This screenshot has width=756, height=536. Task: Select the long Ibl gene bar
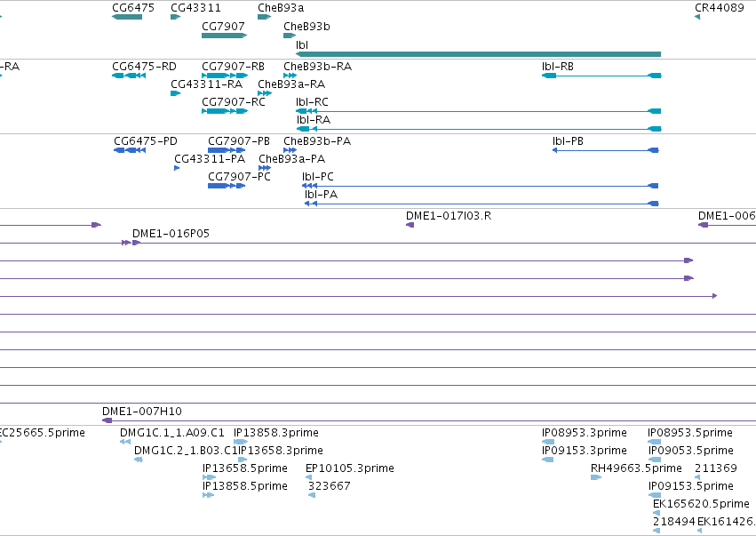pos(478,54)
